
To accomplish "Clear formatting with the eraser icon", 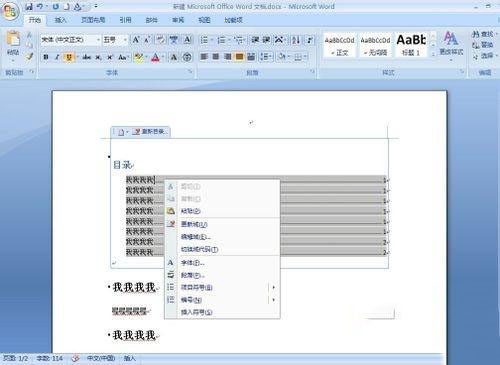I will tap(161, 40).
